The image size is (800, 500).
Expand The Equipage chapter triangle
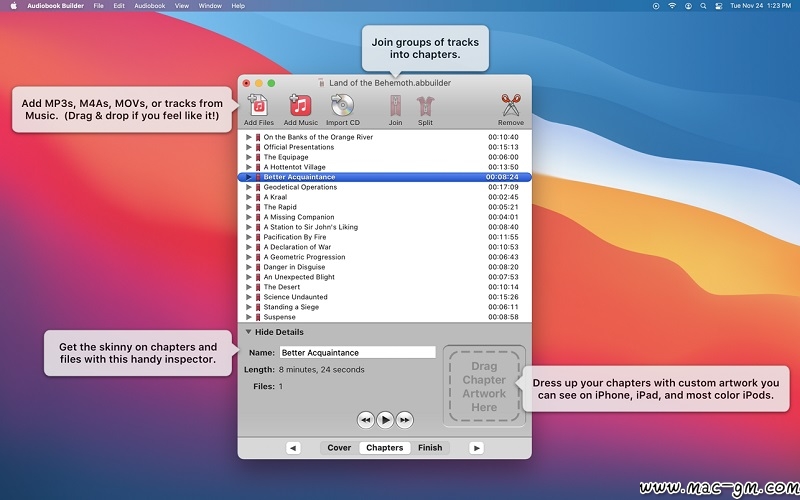click(x=248, y=157)
